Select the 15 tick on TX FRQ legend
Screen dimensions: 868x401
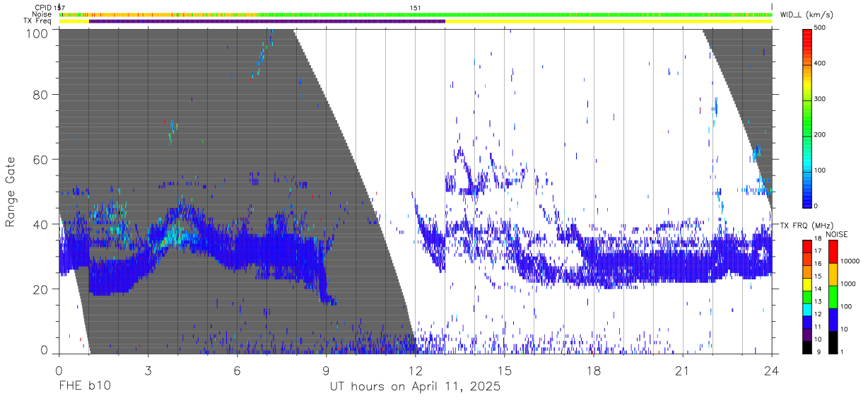click(x=819, y=277)
